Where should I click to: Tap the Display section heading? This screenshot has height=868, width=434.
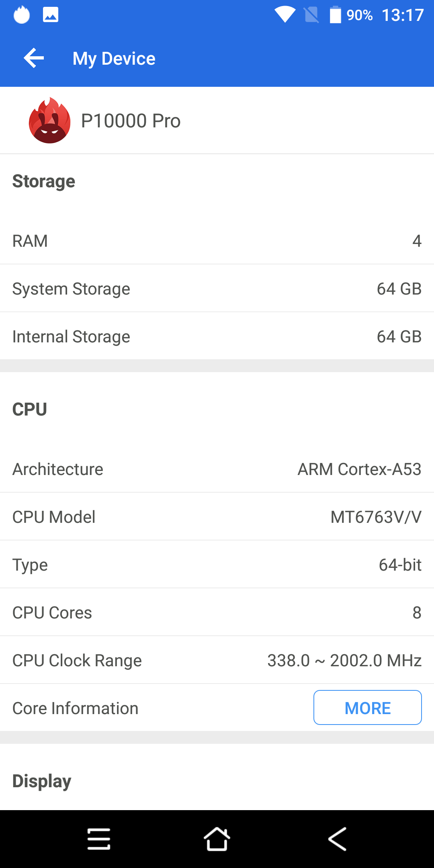[42, 781]
